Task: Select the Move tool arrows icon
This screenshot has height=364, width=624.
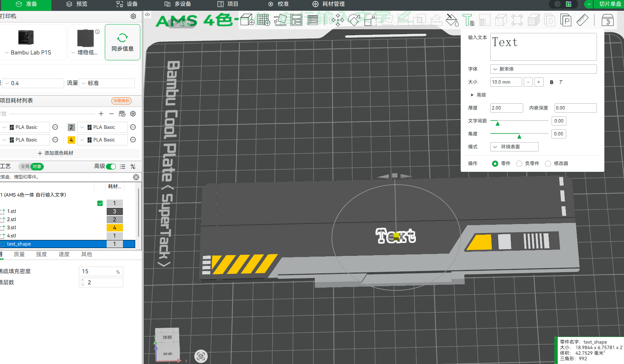Action: (338, 20)
